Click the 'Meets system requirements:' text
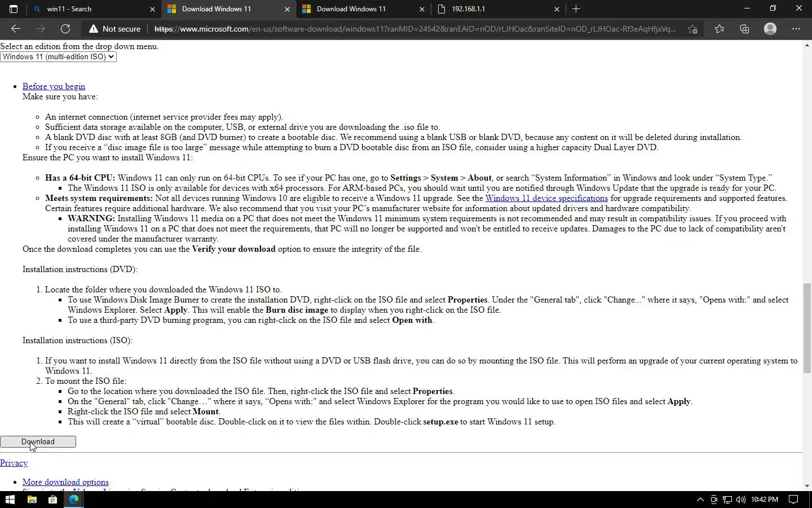Screen dimensions: 812x508 tap(99, 198)
